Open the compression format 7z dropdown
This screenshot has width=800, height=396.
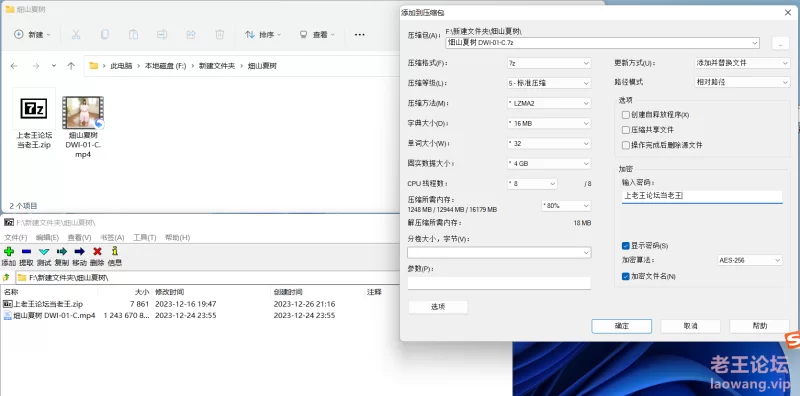click(549, 63)
